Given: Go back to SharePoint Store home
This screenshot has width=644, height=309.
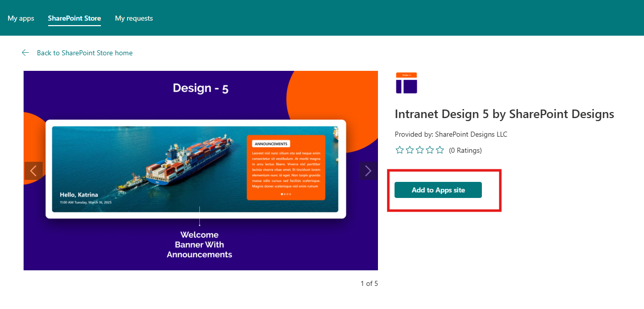Looking at the screenshot, I should pos(85,53).
